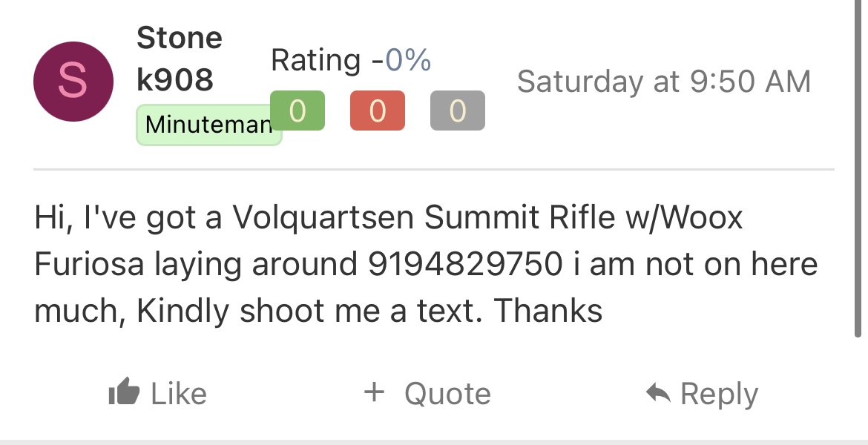
Task: Click the Reply button text
Action: click(x=719, y=395)
